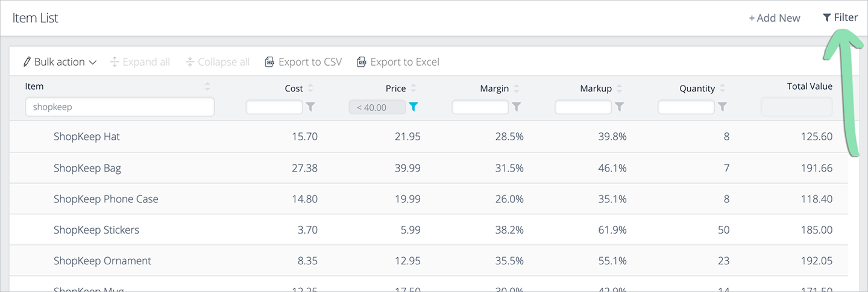Click the Export to Excel file icon
This screenshot has width=868, height=292.
tap(361, 62)
